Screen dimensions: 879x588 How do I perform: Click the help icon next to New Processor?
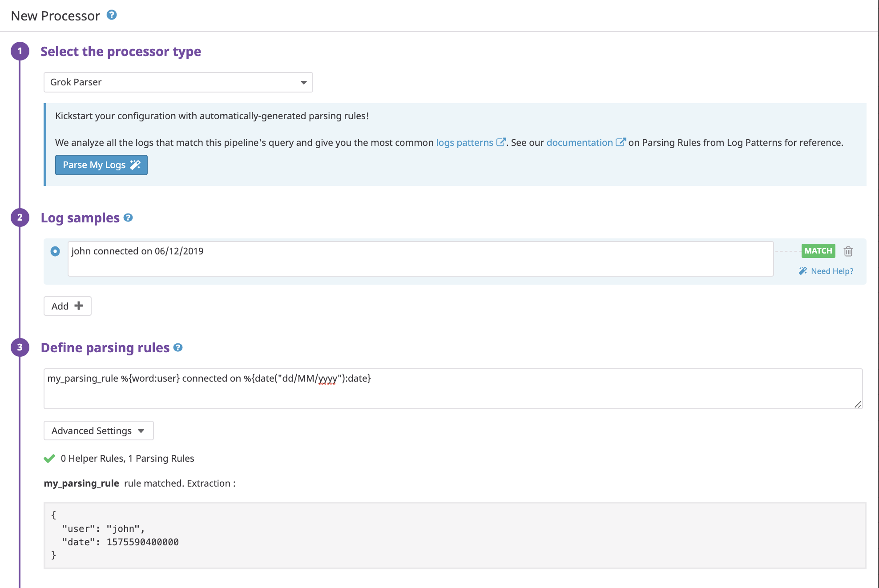(112, 15)
